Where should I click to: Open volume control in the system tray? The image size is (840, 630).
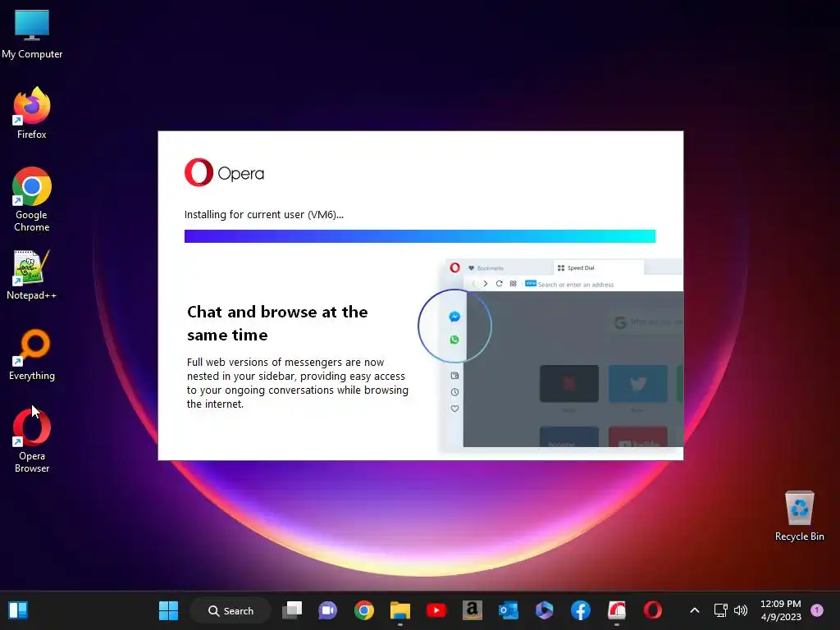click(x=741, y=610)
